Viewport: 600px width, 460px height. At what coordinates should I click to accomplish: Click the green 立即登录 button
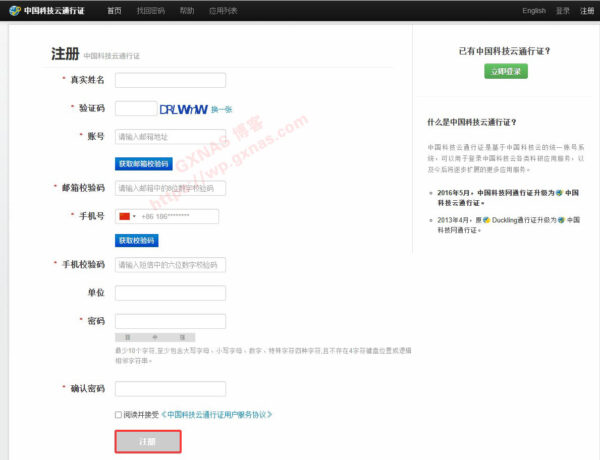[x=505, y=72]
